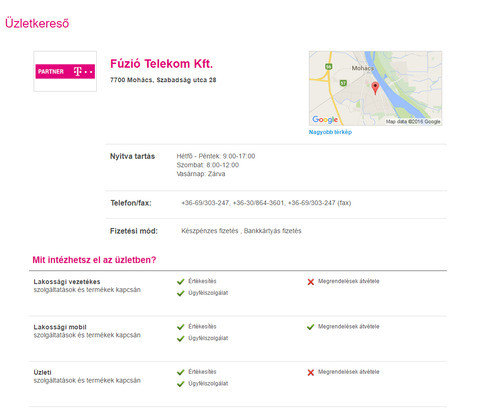480x413 pixels.
Task: Click the Lakossági vezetékes row title
Action: pyautogui.click(x=67, y=282)
